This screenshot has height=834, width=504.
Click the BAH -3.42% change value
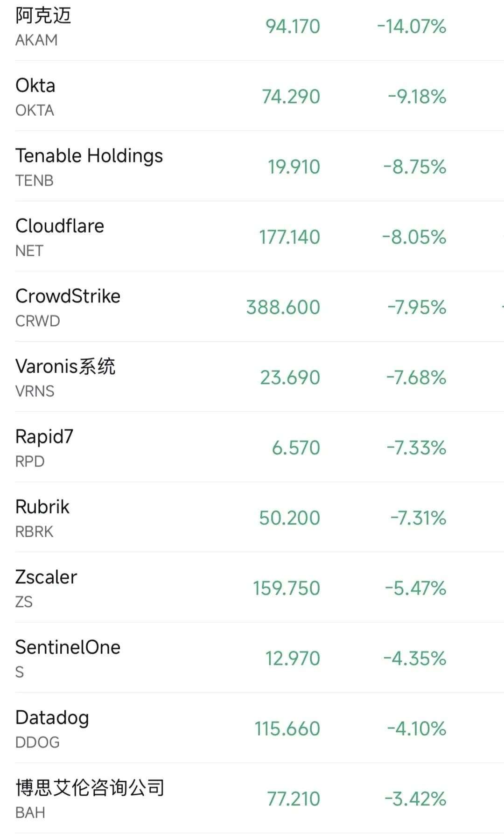coord(415,799)
